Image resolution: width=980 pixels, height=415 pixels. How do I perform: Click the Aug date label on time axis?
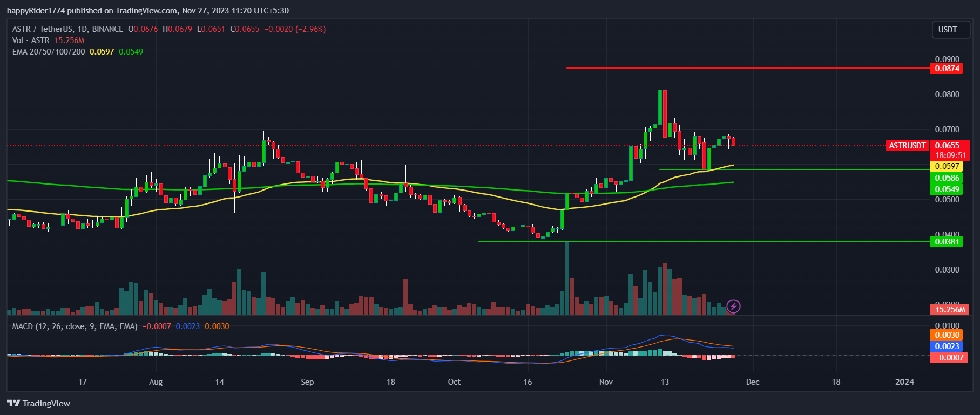click(x=156, y=382)
